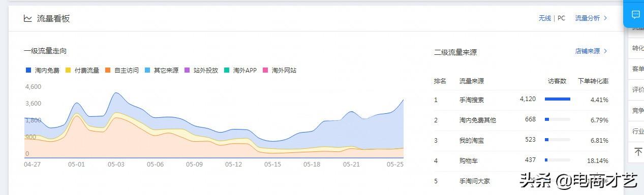Select 行业 in the right sidebar
The image size is (644, 195).
638,132
